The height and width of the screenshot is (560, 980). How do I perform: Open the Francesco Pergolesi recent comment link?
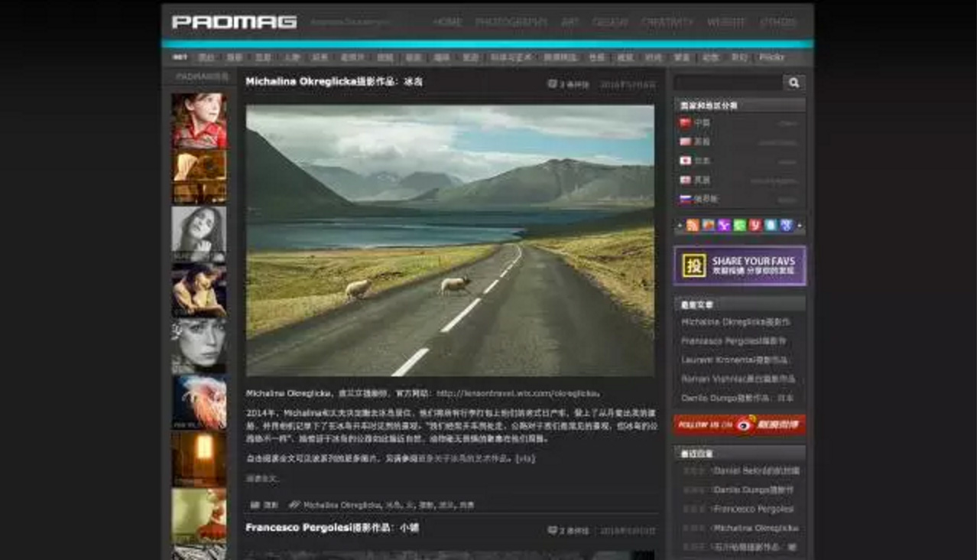753,510
